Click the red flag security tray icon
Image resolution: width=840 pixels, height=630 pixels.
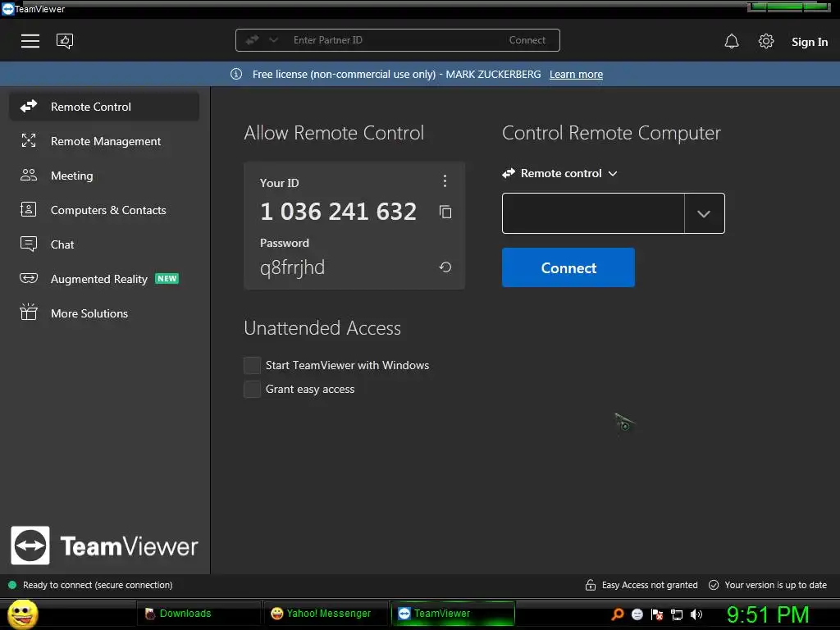coord(657,614)
